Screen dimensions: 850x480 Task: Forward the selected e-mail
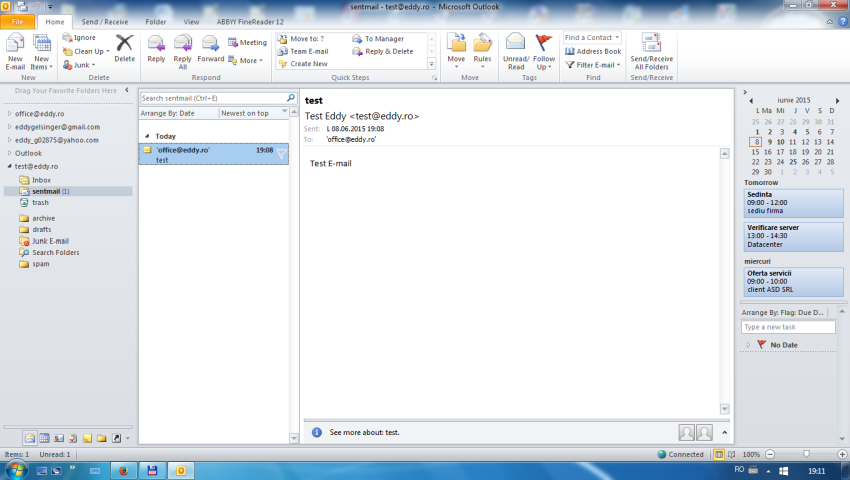coord(210,49)
